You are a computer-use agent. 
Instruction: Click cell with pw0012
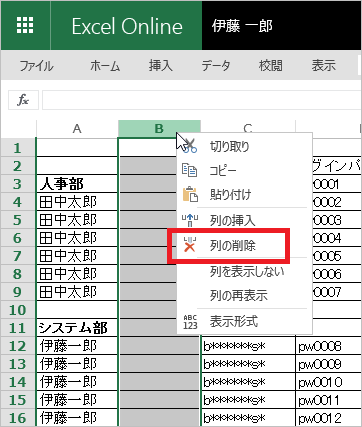pyautogui.click(x=329, y=418)
